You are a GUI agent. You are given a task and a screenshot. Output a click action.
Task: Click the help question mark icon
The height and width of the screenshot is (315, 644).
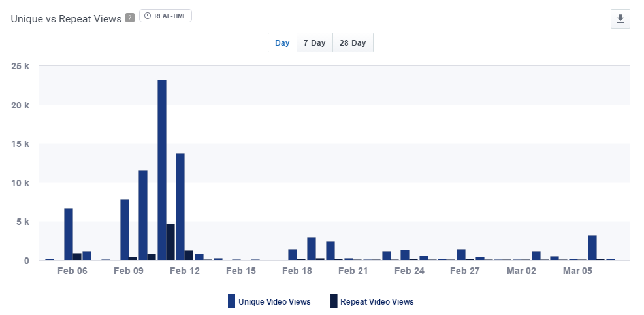(x=130, y=18)
